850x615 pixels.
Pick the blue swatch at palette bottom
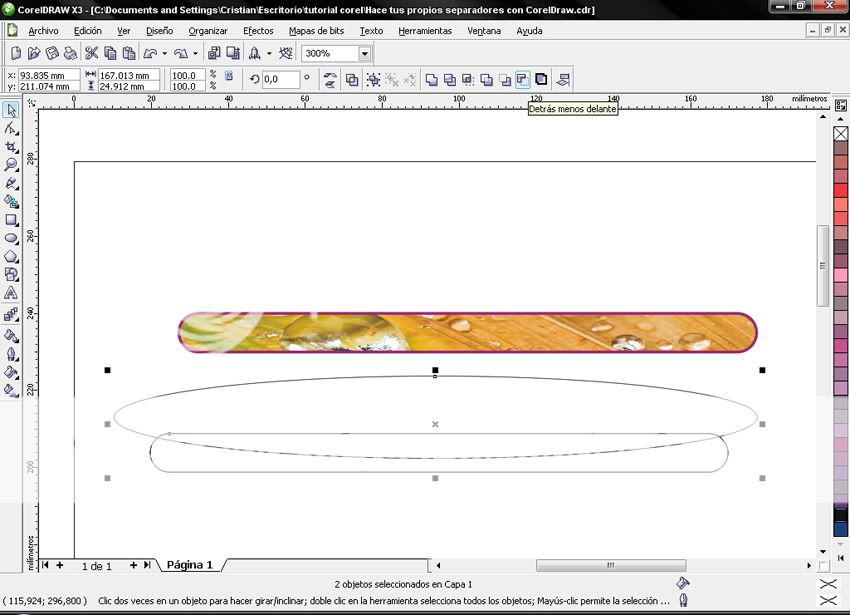coord(841,529)
